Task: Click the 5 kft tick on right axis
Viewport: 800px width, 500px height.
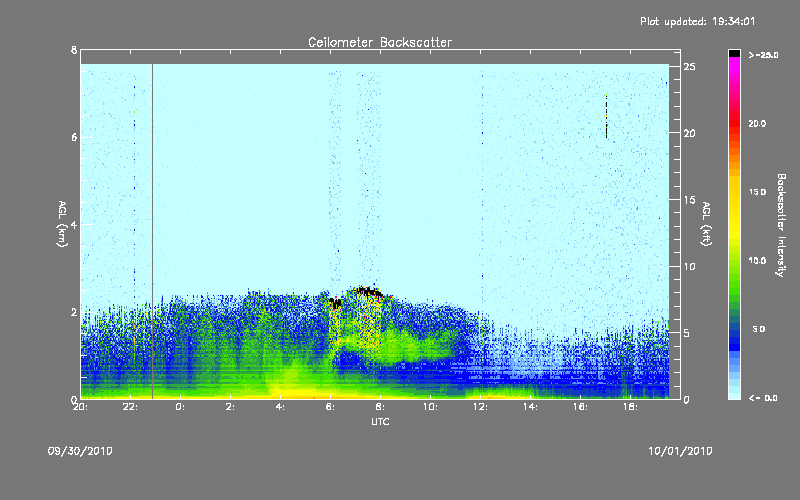Action: 687,333
